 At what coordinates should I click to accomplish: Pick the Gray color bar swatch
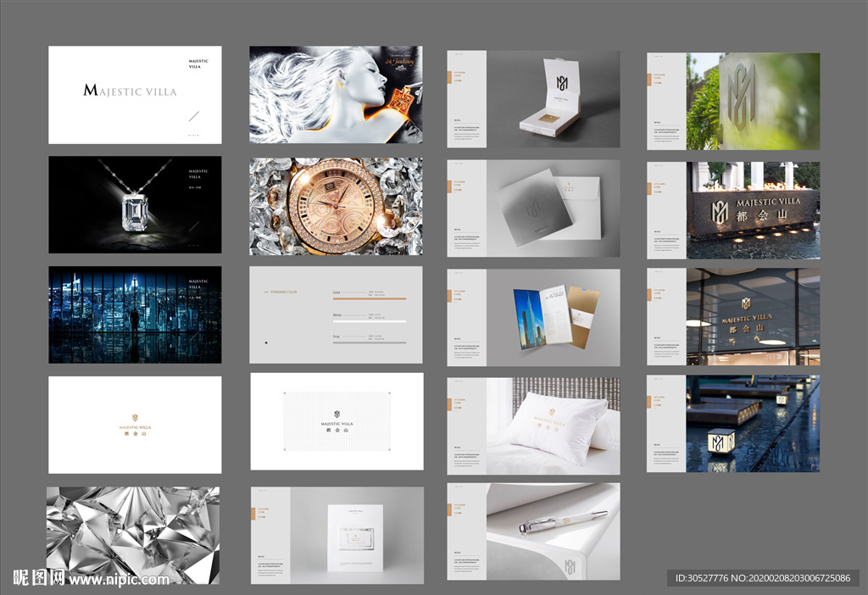[368, 342]
